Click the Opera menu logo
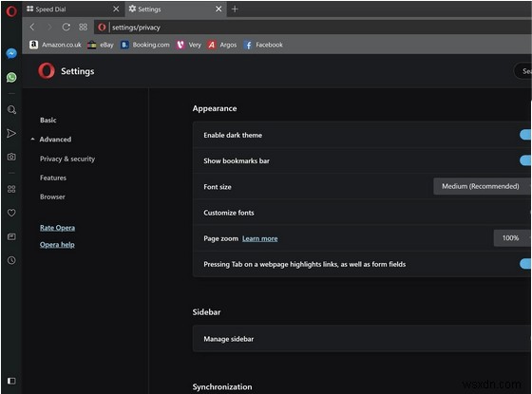 [x=11, y=11]
